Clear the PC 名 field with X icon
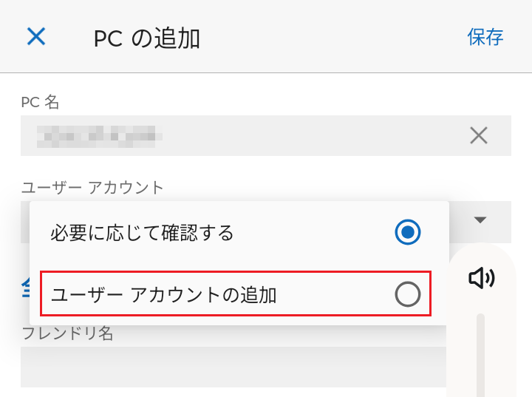Image resolution: width=532 pixels, height=397 pixels. point(479,135)
